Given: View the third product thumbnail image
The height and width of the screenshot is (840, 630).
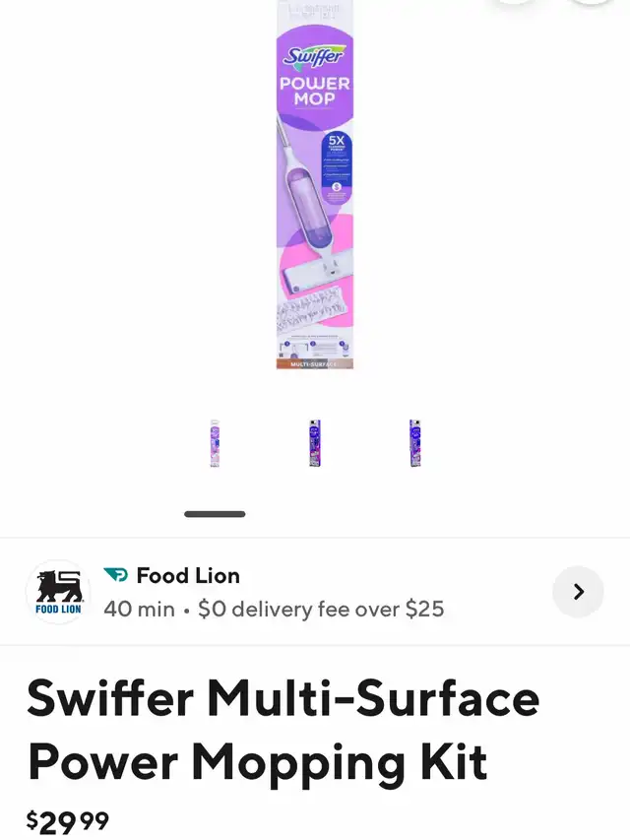Looking at the screenshot, I should tap(414, 443).
